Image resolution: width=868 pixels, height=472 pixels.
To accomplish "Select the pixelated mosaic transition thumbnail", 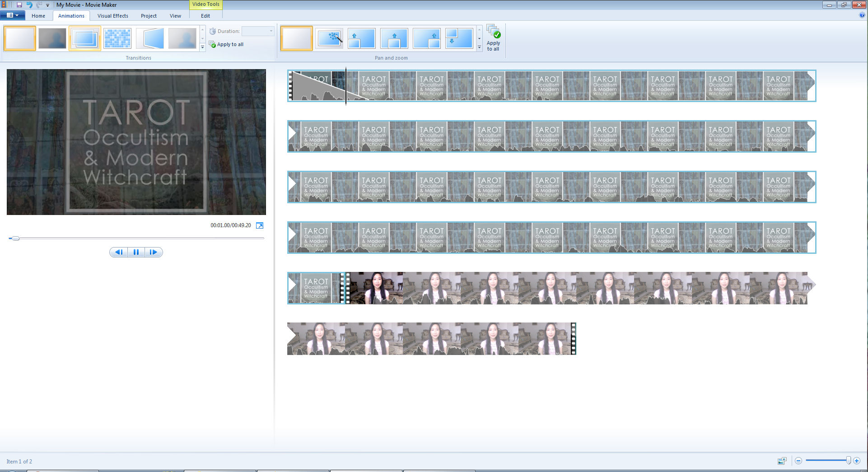I will (x=117, y=38).
